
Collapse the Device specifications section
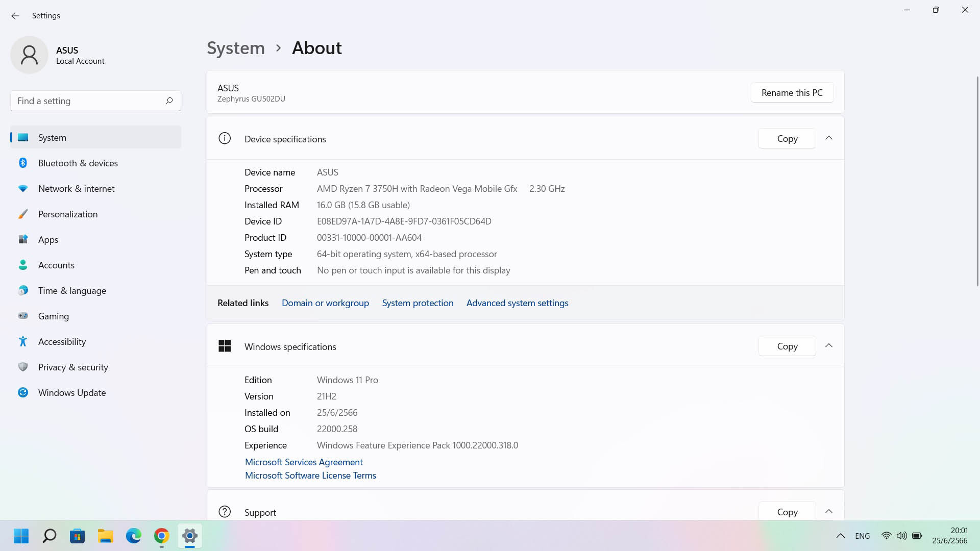pyautogui.click(x=829, y=138)
